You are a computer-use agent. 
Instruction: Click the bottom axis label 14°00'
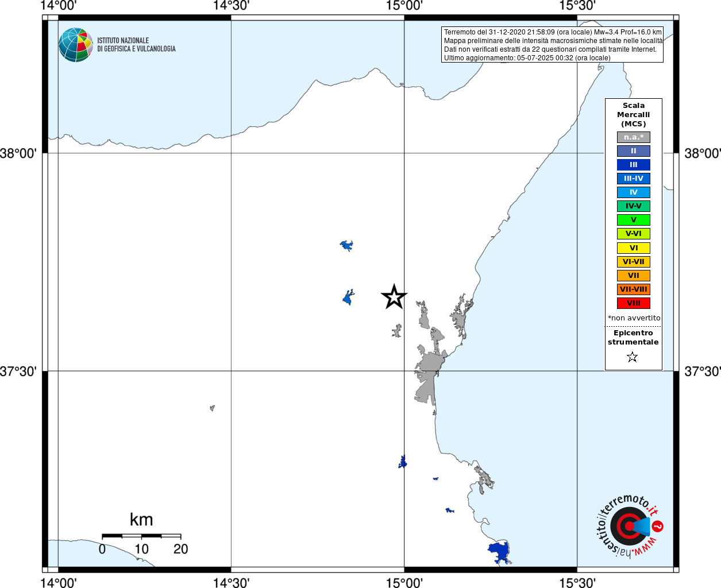point(59,583)
